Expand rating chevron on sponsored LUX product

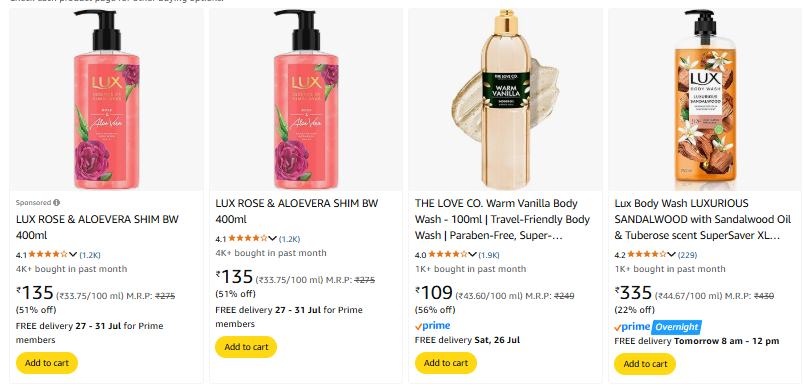pyautogui.click(x=73, y=254)
